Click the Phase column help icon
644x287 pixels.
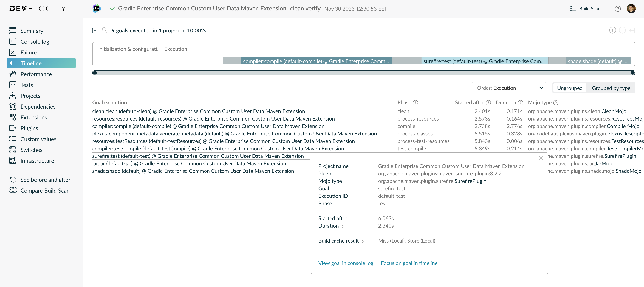415,103
